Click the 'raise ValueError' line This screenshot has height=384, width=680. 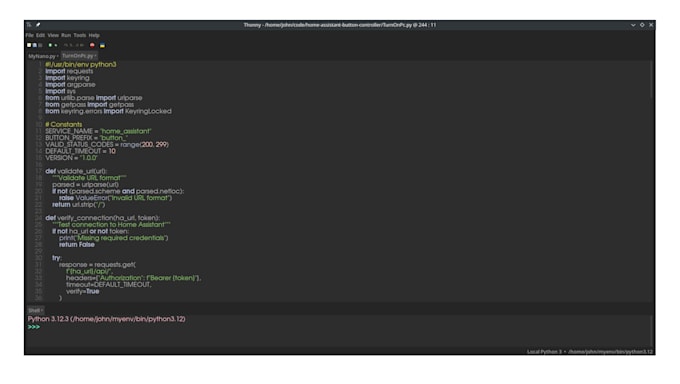pos(115,198)
